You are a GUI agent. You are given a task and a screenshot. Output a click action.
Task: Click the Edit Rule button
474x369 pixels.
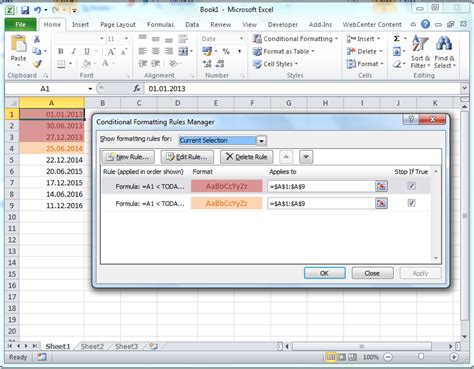tap(187, 157)
